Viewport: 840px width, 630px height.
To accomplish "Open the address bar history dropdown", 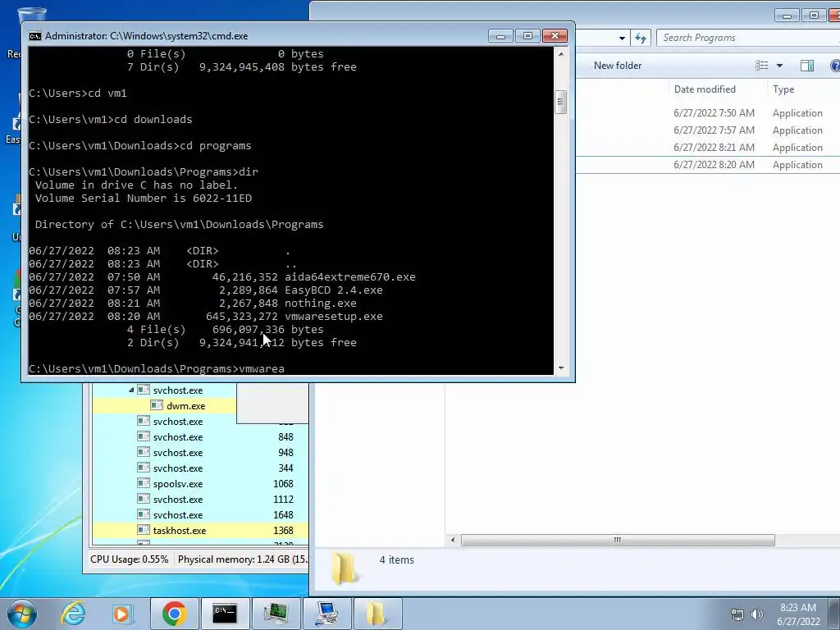I will [x=622, y=38].
